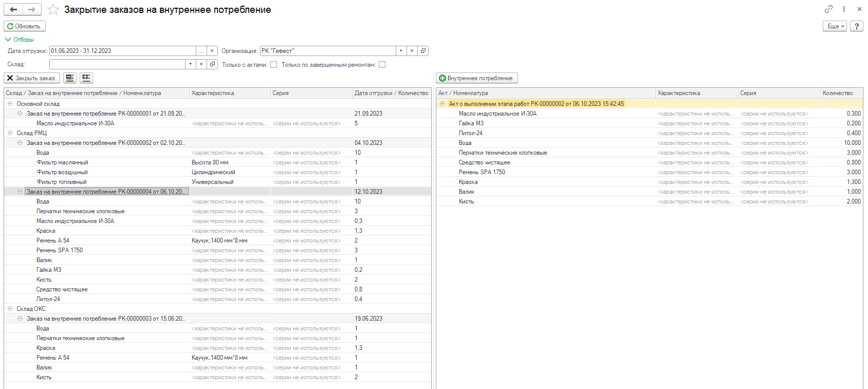Click the collapse all groups icon
The image size is (868, 389).
coord(86,78)
